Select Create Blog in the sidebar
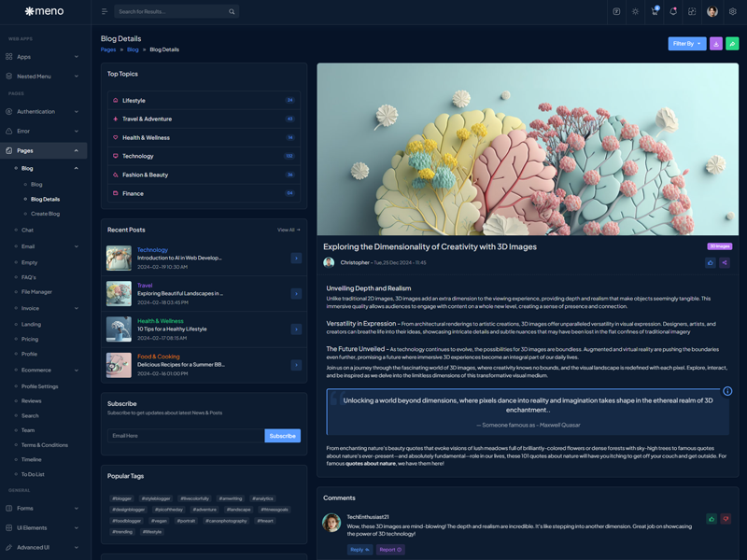Image resolution: width=747 pixels, height=560 pixels. 45,214
